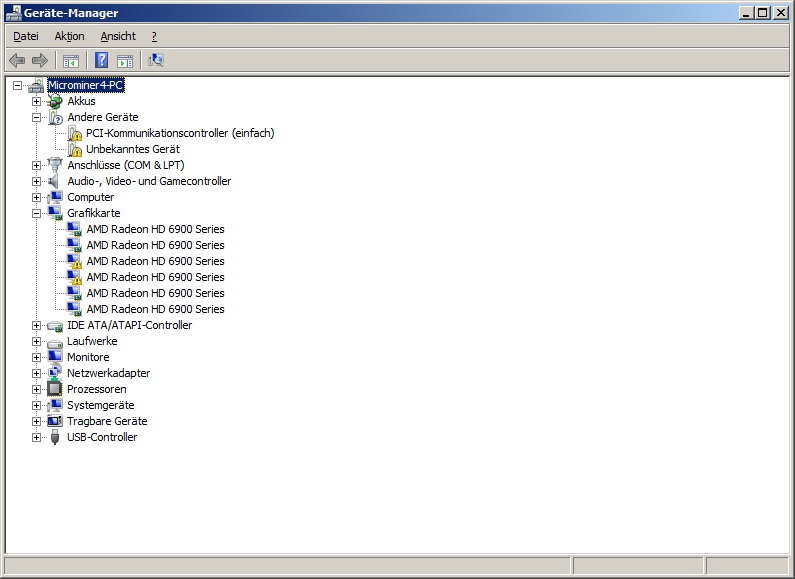Minimize the Geräte-Manager window
This screenshot has width=795, height=579.
[745, 13]
